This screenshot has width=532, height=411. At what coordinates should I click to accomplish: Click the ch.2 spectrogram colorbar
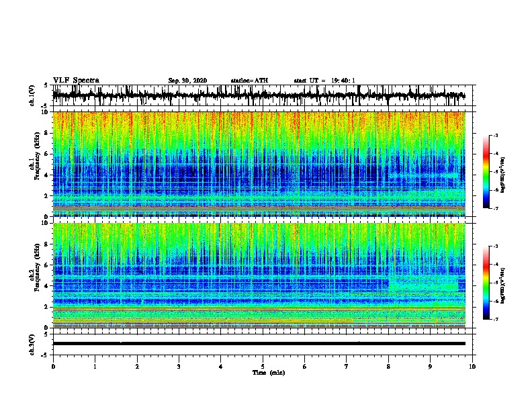coord(486,283)
